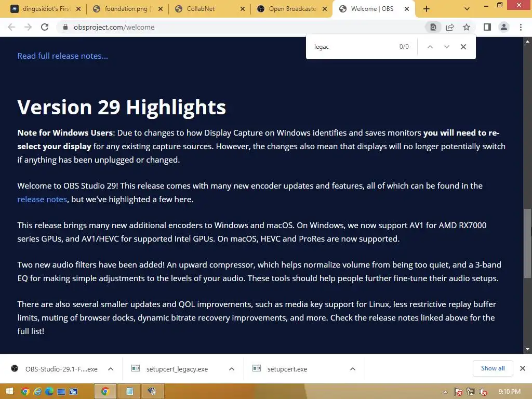Launch Internet Explorer from taskbar
532x399 pixels.
click(37, 392)
